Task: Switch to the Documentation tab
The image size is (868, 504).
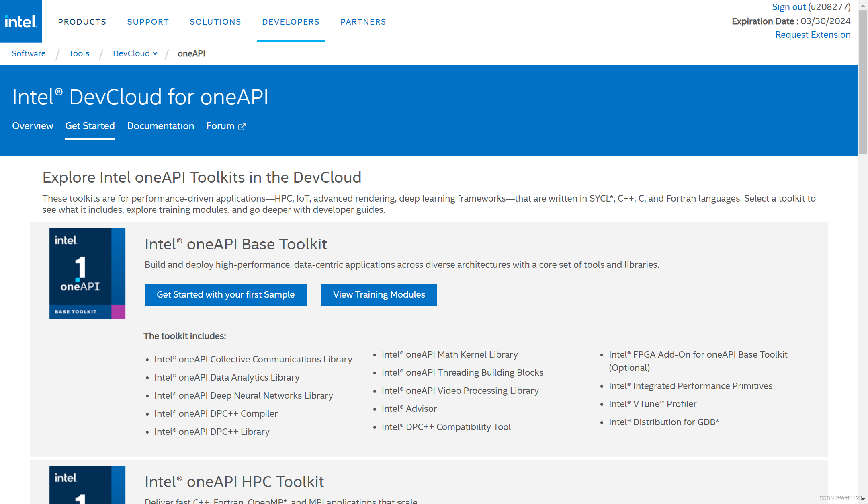Action: click(160, 126)
